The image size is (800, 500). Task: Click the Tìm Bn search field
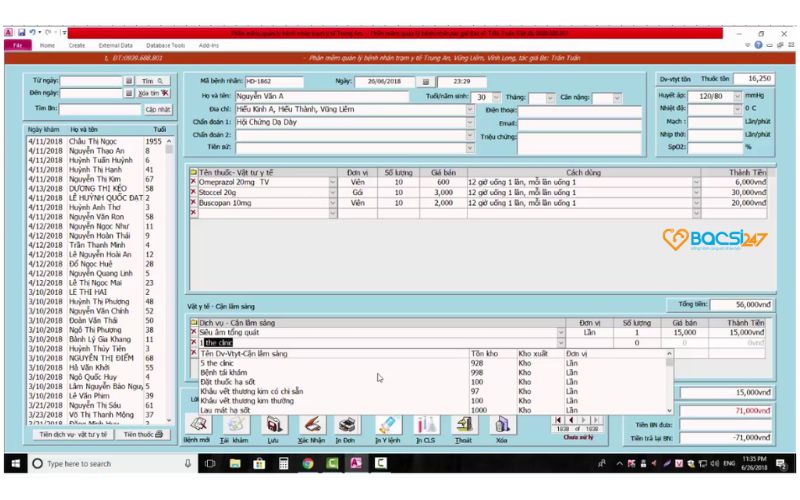tap(99, 109)
